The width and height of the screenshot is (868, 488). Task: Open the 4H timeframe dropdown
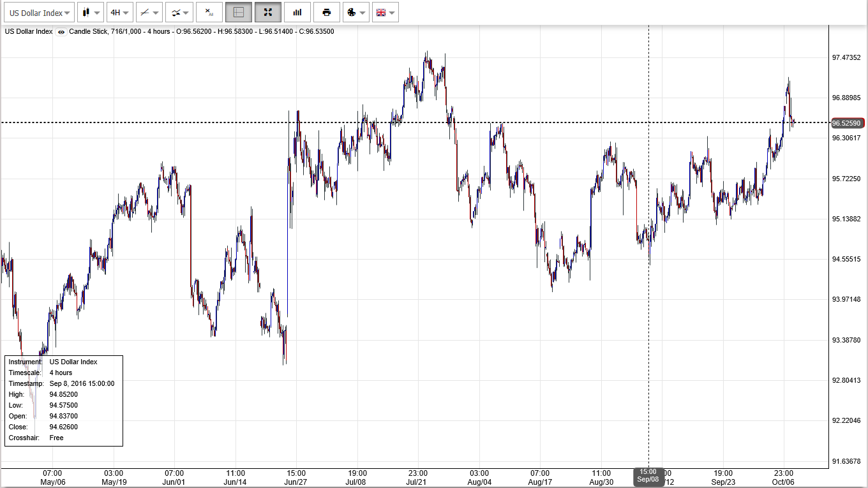(120, 12)
